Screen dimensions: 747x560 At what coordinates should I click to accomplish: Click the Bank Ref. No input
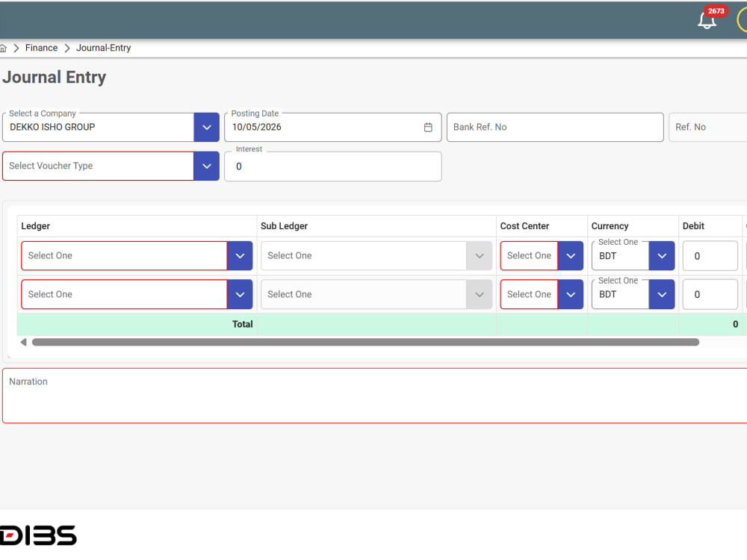click(555, 127)
